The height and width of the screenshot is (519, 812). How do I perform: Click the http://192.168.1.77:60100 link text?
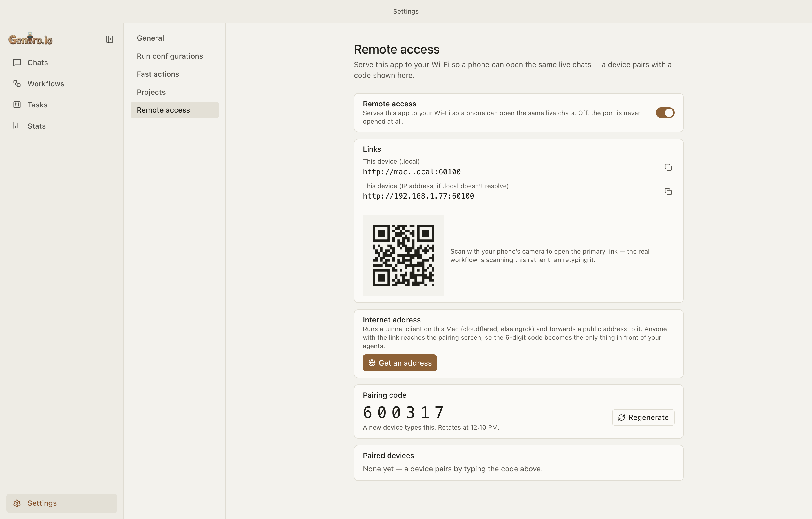click(418, 196)
